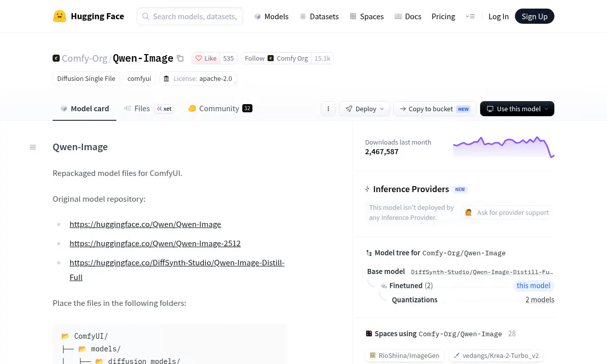This screenshot has width=607, height=364.
Task: Click Ask for provider support
Action: (x=507, y=212)
